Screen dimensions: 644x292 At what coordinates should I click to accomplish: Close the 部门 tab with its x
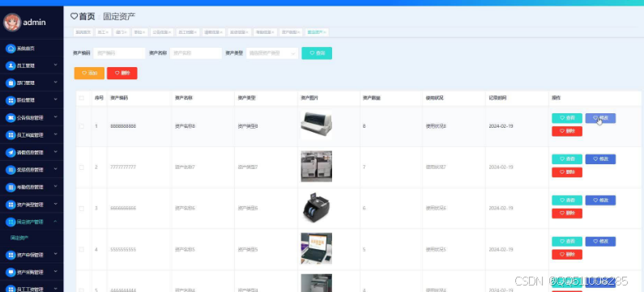(126, 32)
